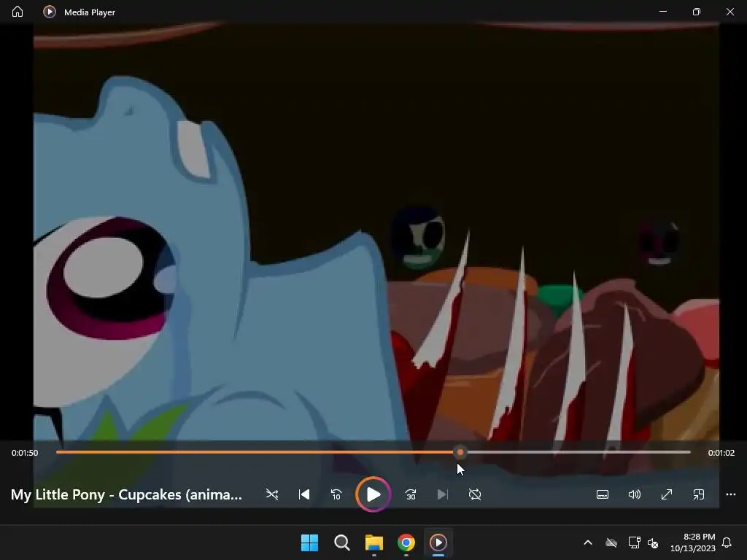Image resolution: width=747 pixels, height=560 pixels.
Task: Close the Media Player window
Action: click(729, 12)
